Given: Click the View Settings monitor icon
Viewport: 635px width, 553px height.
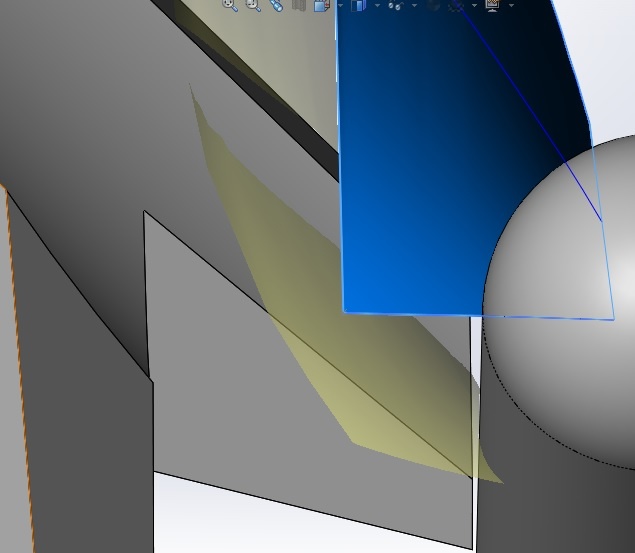Looking at the screenshot, I should (492, 5).
